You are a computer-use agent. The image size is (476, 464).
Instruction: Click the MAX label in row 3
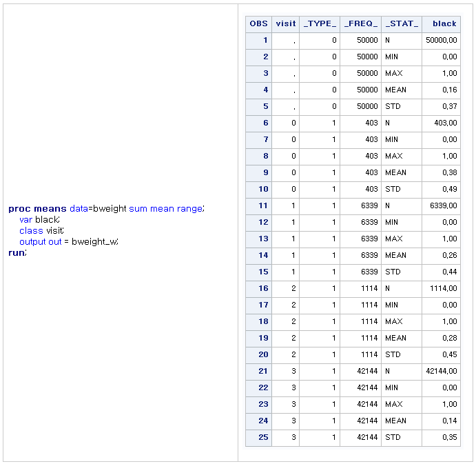click(x=394, y=73)
